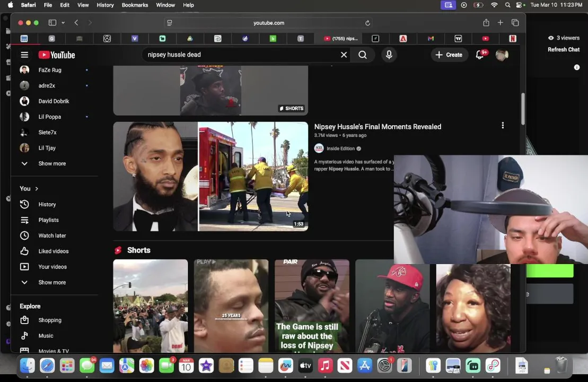This screenshot has width=588, height=382.
Task: Add a new Safari tab
Action: tap(500, 22)
